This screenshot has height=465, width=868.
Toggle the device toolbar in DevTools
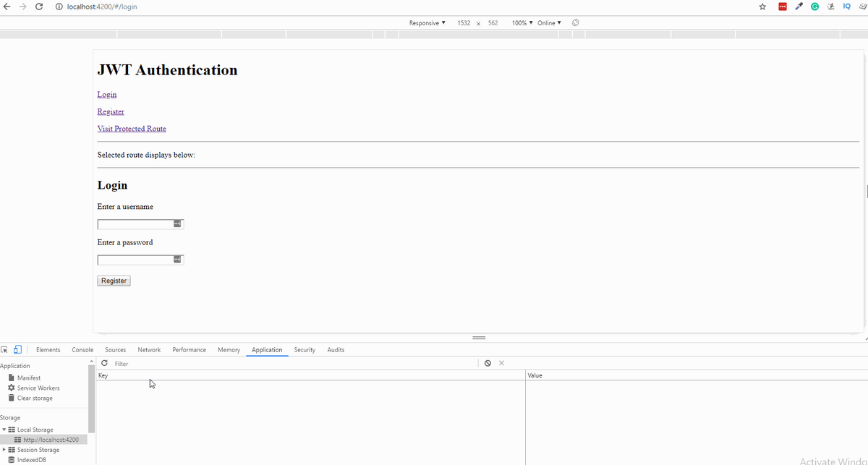[x=17, y=349]
